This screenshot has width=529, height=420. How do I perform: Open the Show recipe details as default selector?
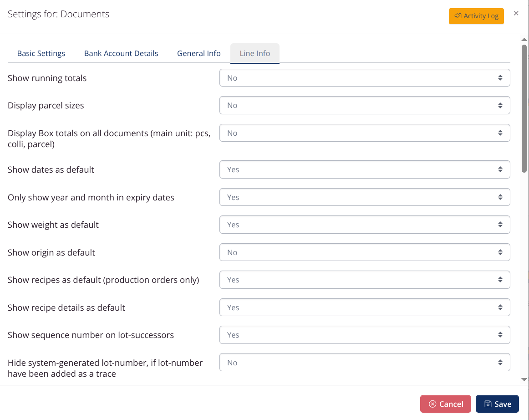[364, 307]
